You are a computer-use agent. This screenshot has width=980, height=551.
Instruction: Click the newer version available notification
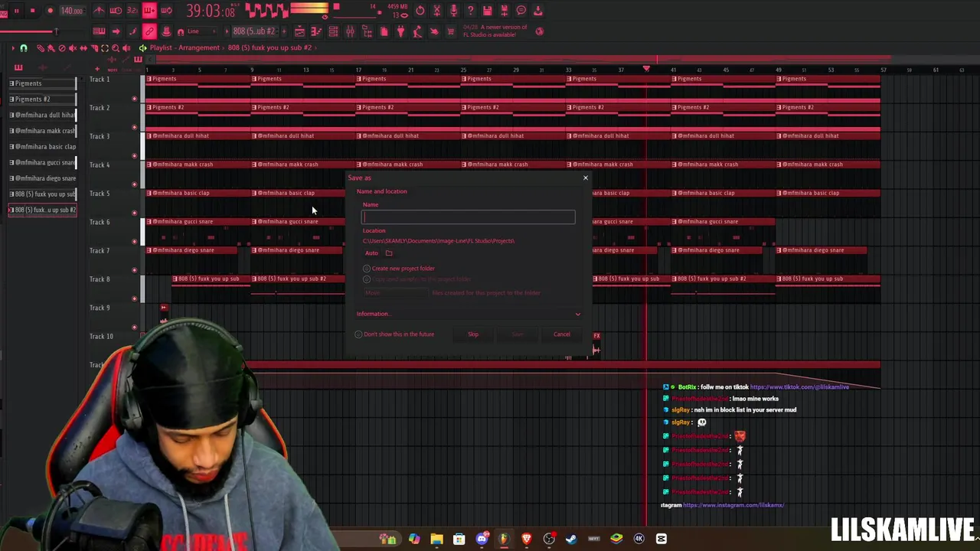[x=495, y=31]
